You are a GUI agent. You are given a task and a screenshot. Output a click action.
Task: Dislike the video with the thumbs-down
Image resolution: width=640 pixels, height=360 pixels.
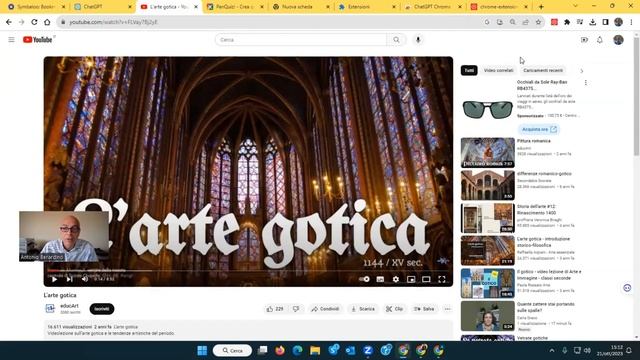pos(296,309)
